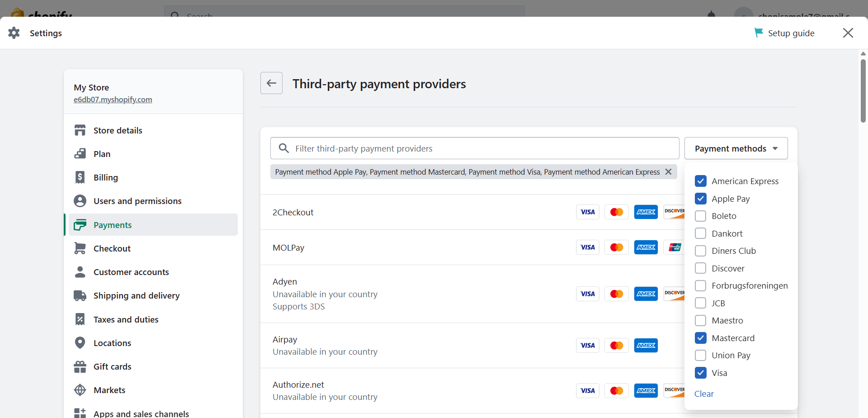Check the Boleto checkbox
868x418 pixels.
click(700, 216)
